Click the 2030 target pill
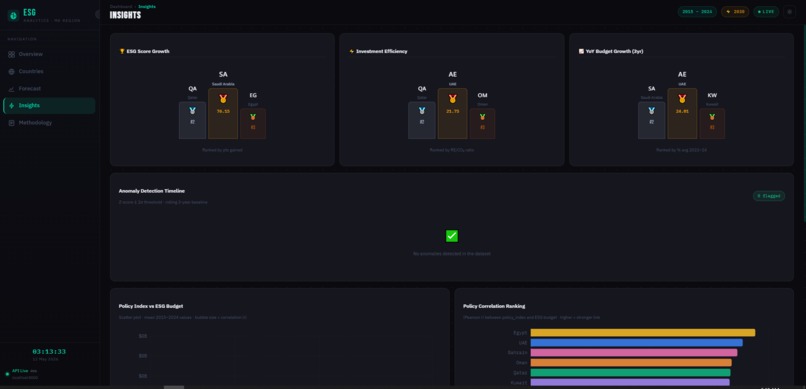Image resolution: width=806 pixels, height=389 pixels. [x=735, y=11]
